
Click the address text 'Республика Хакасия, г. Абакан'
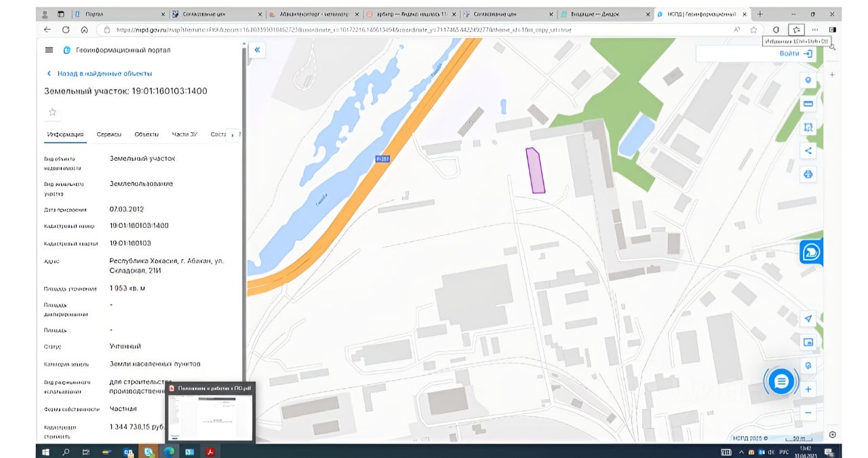click(x=159, y=261)
